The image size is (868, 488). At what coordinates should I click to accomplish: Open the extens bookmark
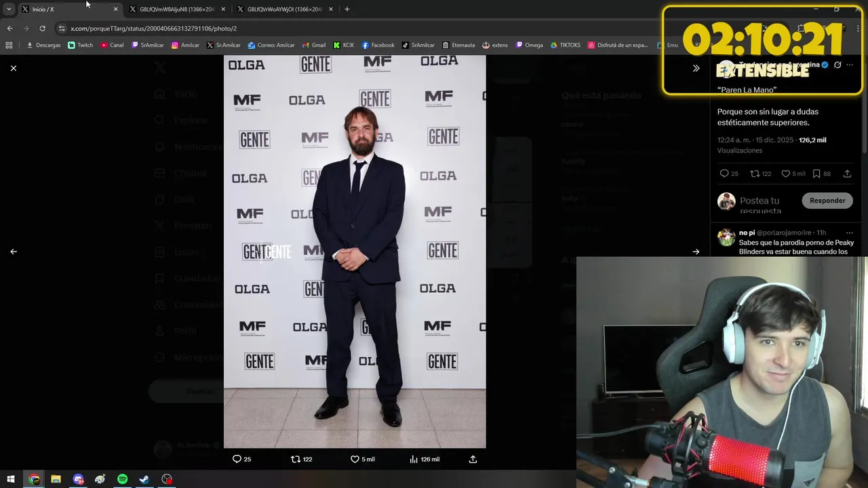(494, 45)
